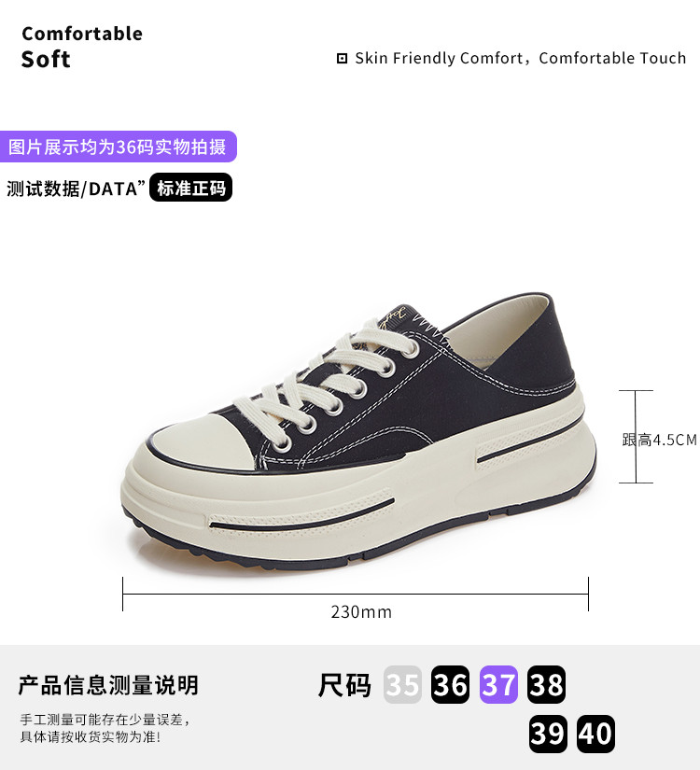
Task: Click the purple 36码实物拍摄 banner
Action: [x=118, y=147]
